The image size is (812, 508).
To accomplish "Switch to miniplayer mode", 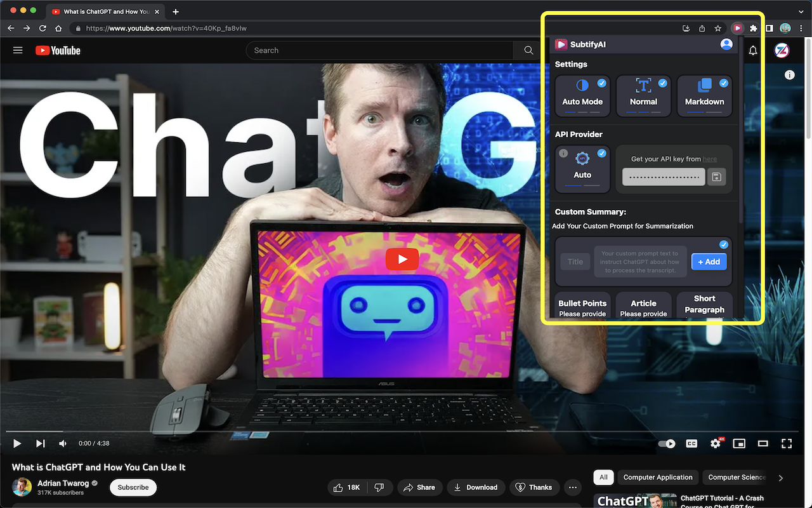I will click(x=739, y=443).
